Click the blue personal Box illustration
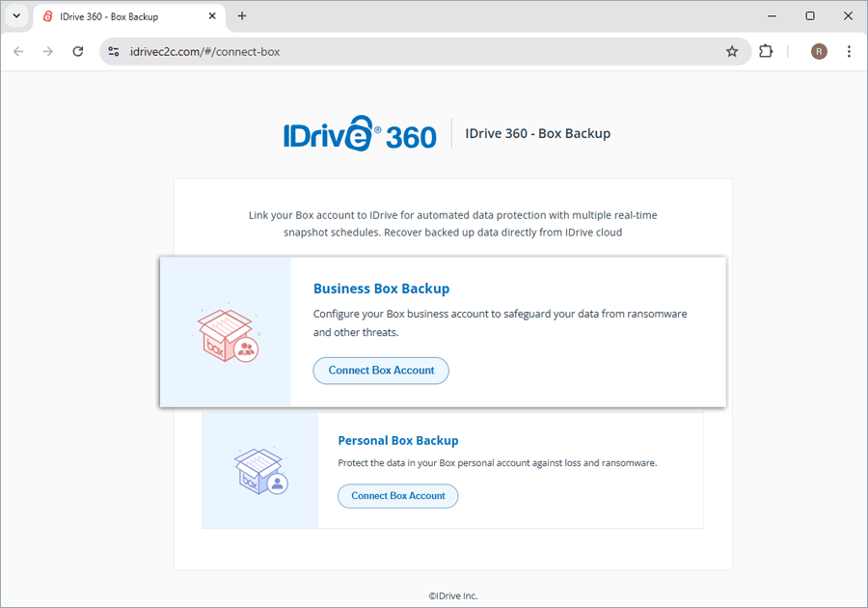Image resolution: width=868 pixels, height=608 pixels. coord(260,471)
